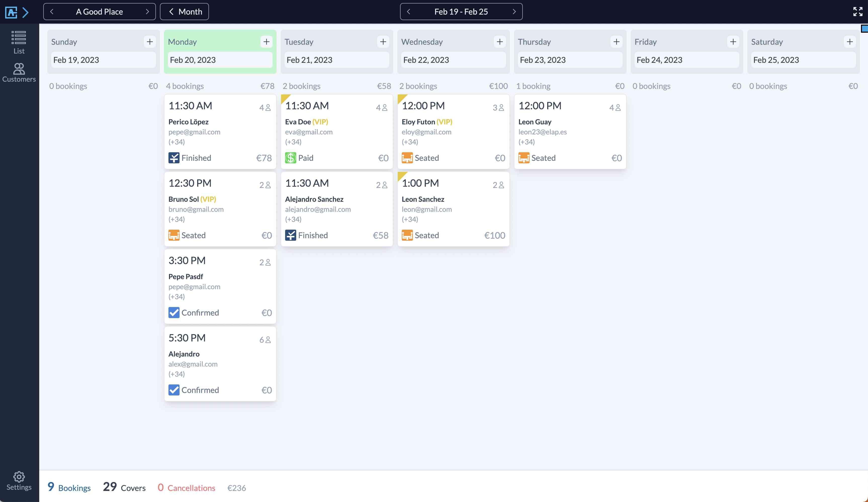
Task: Click the guest count icon on Perico Löpez booking
Action: (x=268, y=108)
